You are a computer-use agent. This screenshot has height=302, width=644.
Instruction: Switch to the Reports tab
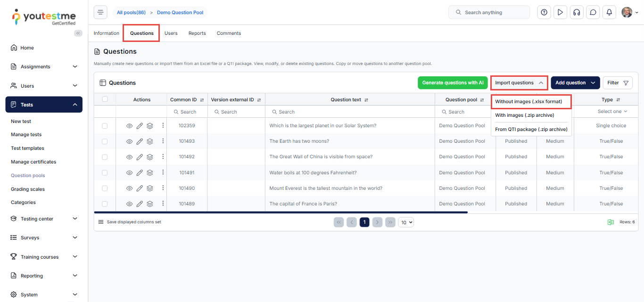[x=197, y=33]
